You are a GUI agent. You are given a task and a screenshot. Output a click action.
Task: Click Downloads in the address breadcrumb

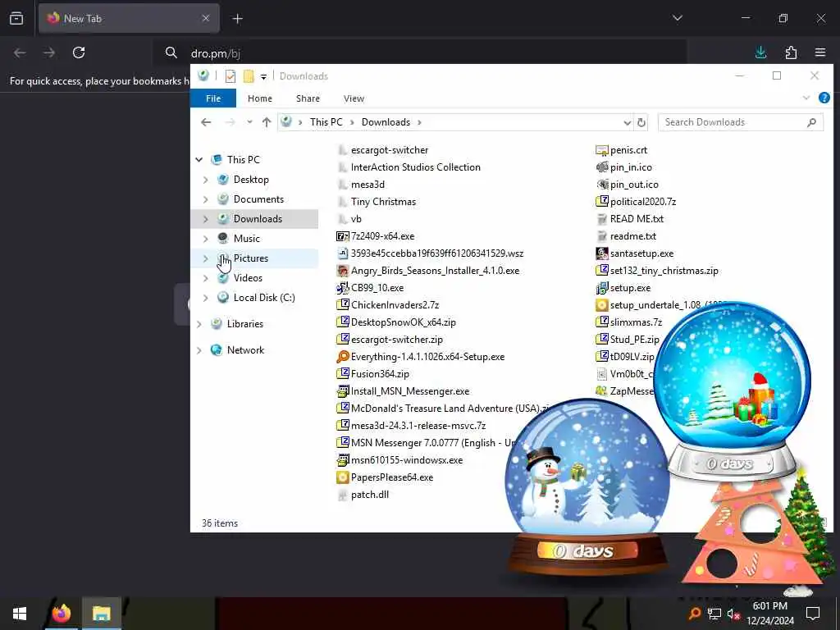click(386, 122)
